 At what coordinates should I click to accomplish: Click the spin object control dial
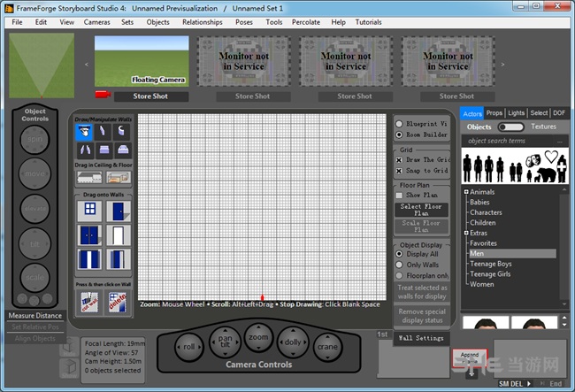[34, 139]
